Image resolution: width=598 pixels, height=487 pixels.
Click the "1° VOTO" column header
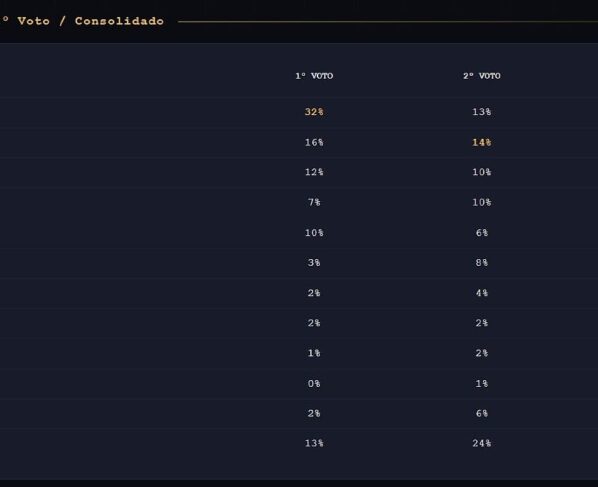pos(314,76)
